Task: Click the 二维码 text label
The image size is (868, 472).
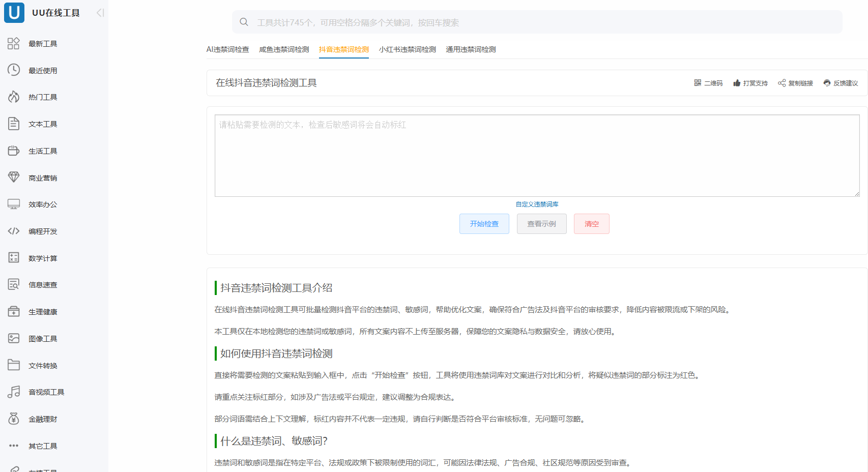Action: pyautogui.click(x=713, y=83)
